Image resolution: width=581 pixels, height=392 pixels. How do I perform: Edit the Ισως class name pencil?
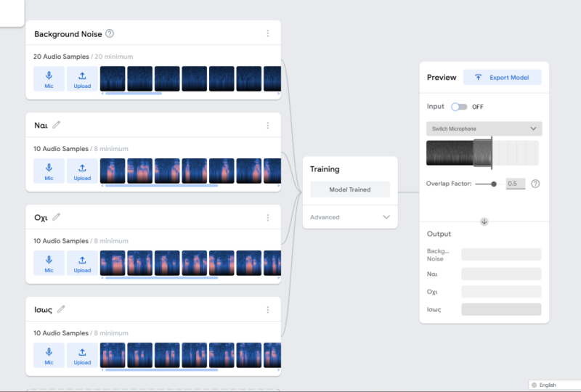click(61, 309)
